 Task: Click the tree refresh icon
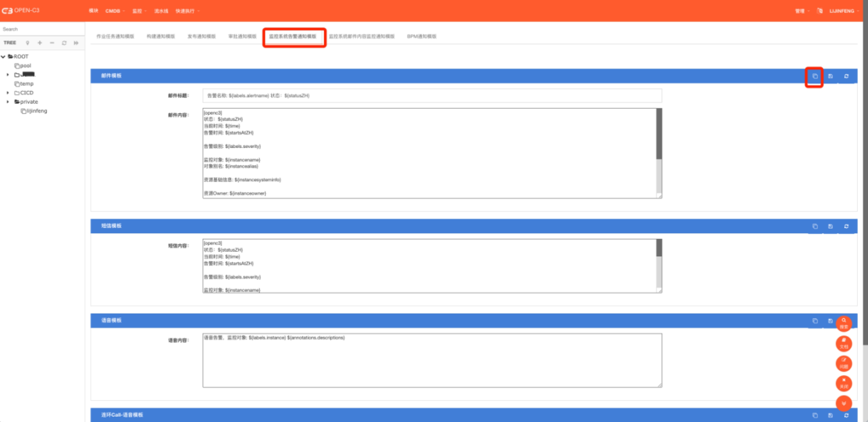click(x=64, y=43)
